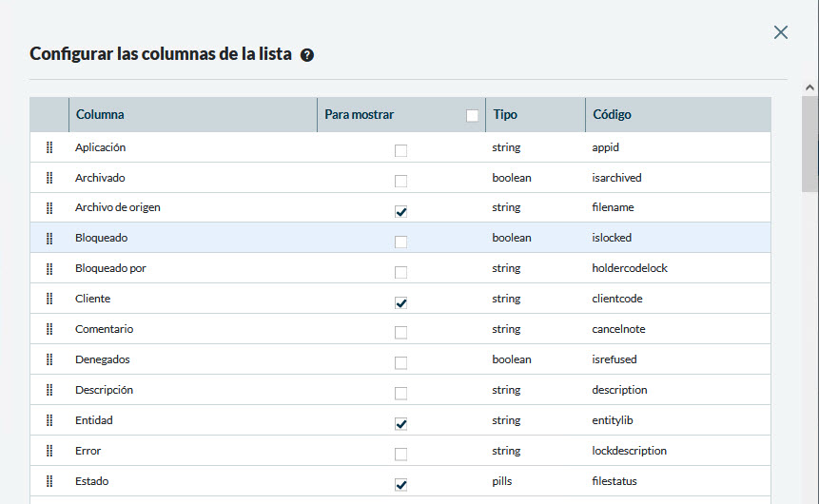Click the Estado row drag handle

tap(49, 481)
